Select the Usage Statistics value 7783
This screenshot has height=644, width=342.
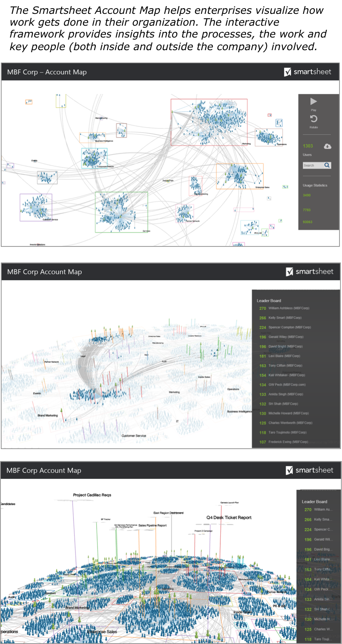(x=306, y=210)
